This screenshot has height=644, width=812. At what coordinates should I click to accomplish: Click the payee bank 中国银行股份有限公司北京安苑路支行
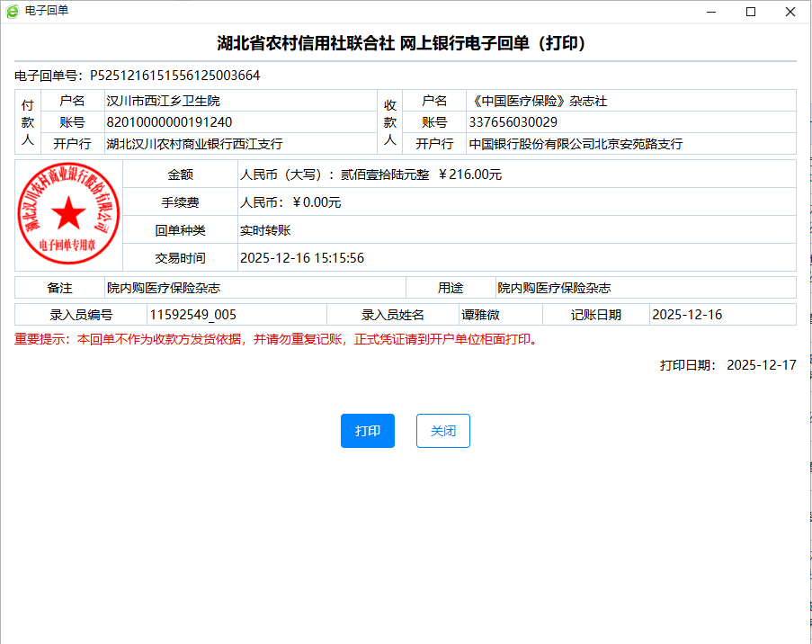tap(576, 144)
